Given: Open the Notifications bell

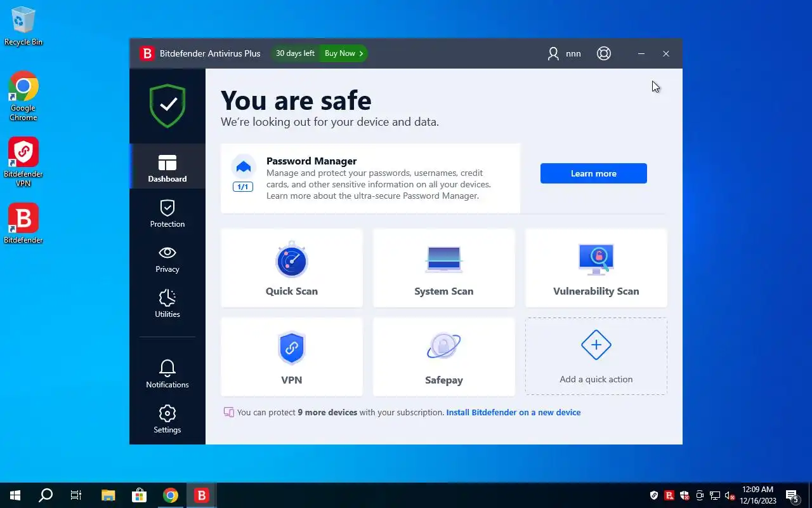Looking at the screenshot, I should click(167, 374).
